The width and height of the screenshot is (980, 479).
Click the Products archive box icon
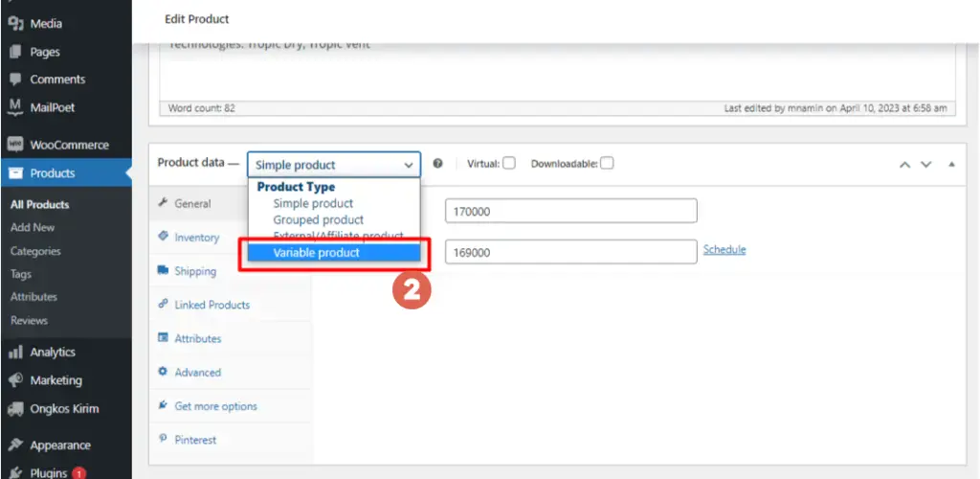click(x=15, y=173)
